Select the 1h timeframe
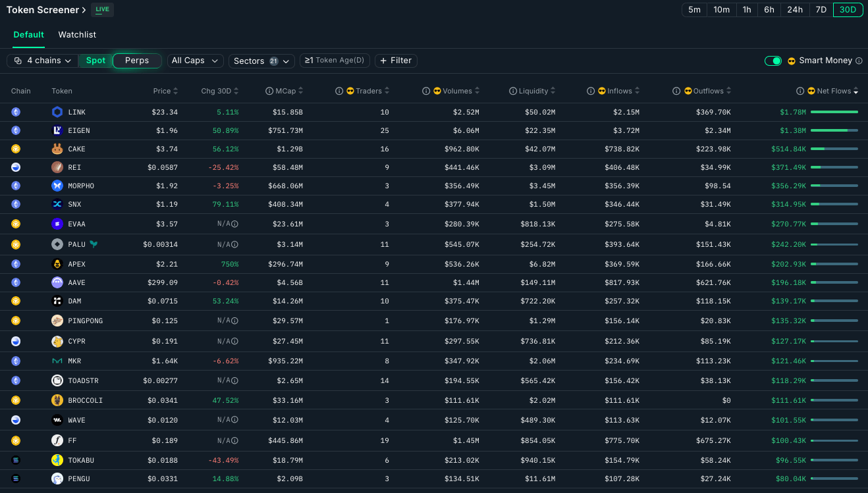 pyautogui.click(x=747, y=10)
